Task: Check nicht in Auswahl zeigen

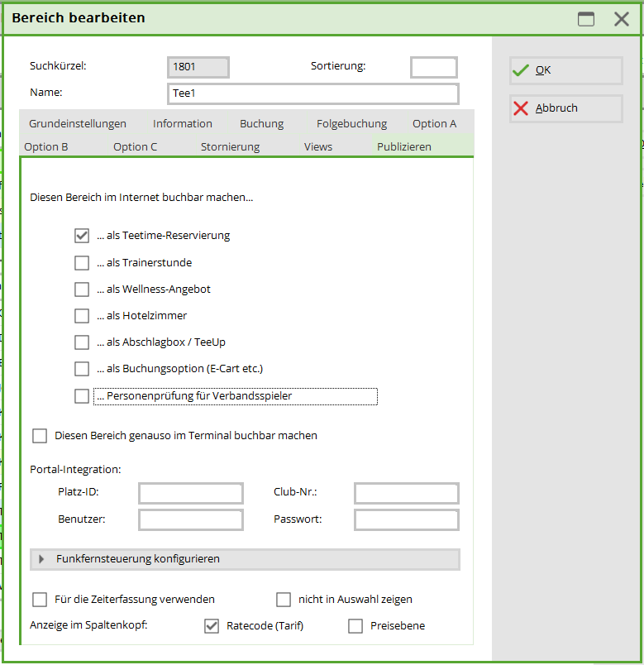Action: 284,600
